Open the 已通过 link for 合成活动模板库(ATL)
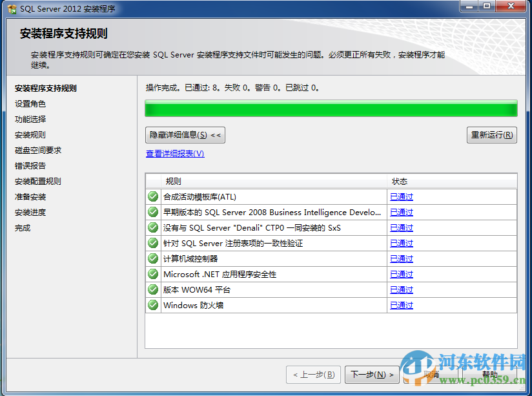The image size is (532, 396). click(x=401, y=196)
